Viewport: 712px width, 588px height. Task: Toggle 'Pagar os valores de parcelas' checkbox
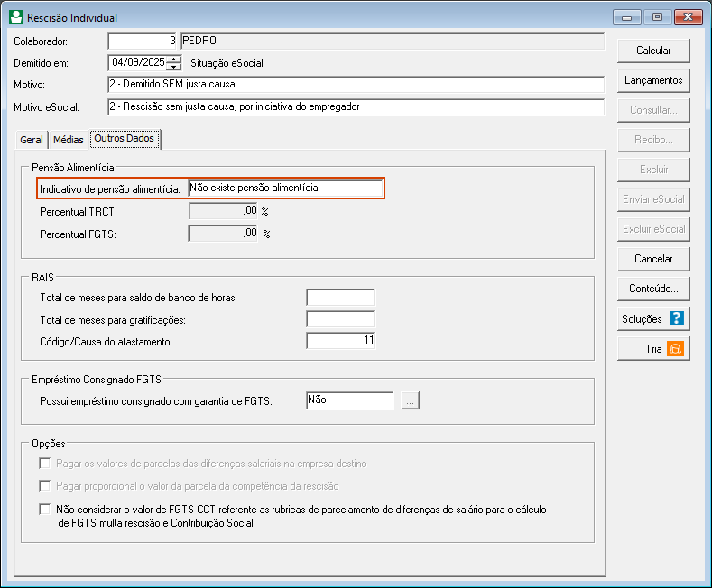tap(45, 464)
